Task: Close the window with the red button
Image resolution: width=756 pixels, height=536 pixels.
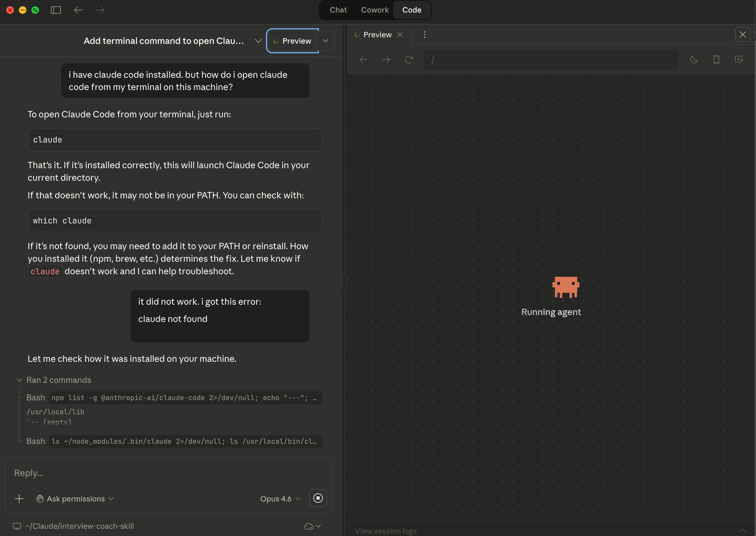Action: point(10,10)
